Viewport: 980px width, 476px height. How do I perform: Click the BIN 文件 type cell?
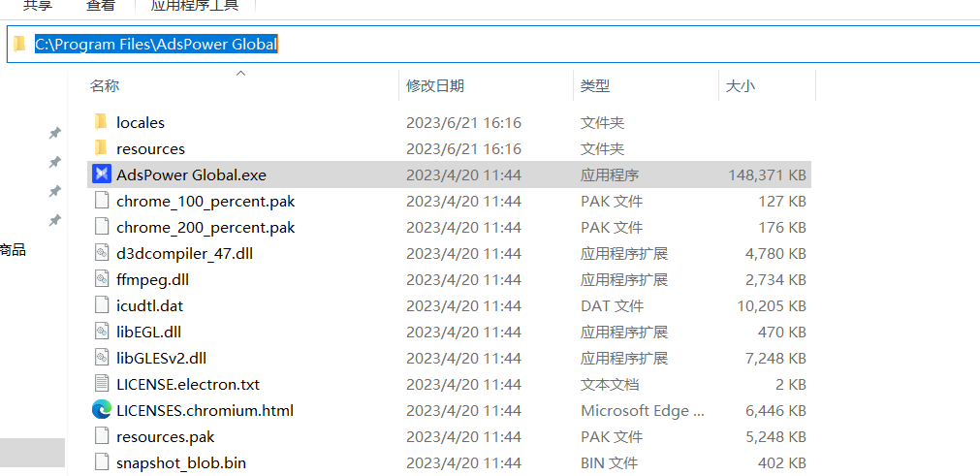[x=610, y=463]
